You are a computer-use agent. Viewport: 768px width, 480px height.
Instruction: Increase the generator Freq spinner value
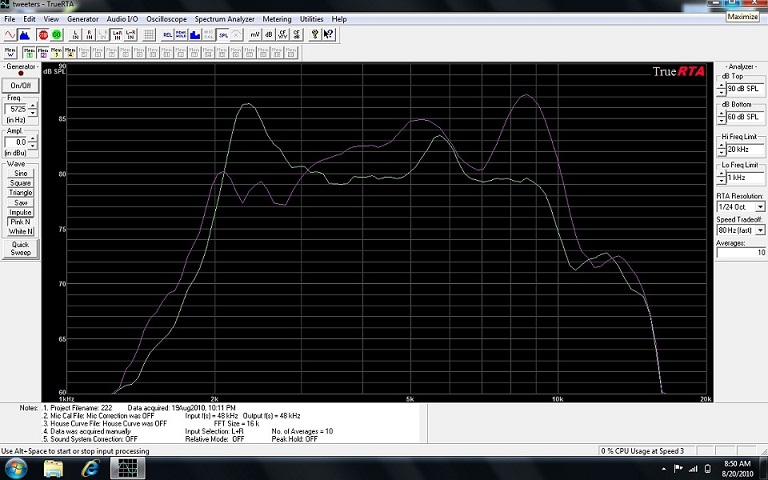click(x=33, y=105)
